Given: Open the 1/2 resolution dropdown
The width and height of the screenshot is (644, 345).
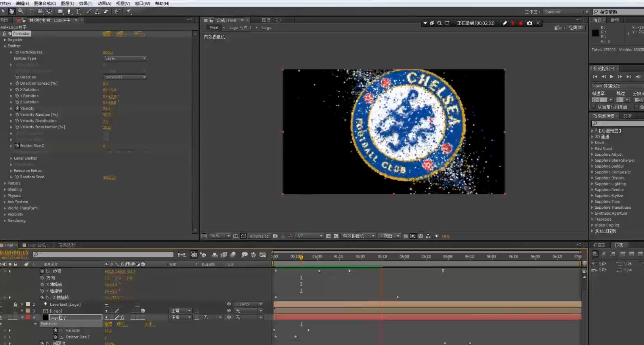Looking at the screenshot, I should coord(310,236).
